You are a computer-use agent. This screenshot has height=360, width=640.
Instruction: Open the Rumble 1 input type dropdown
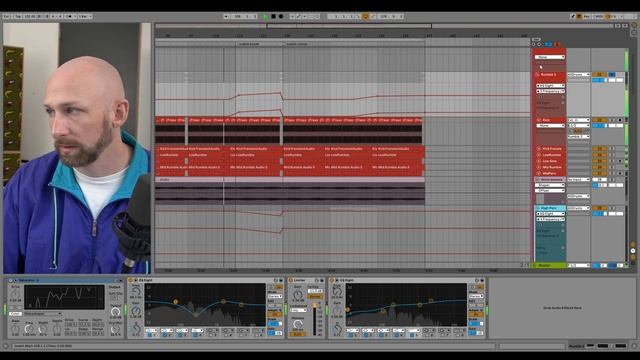578,75
